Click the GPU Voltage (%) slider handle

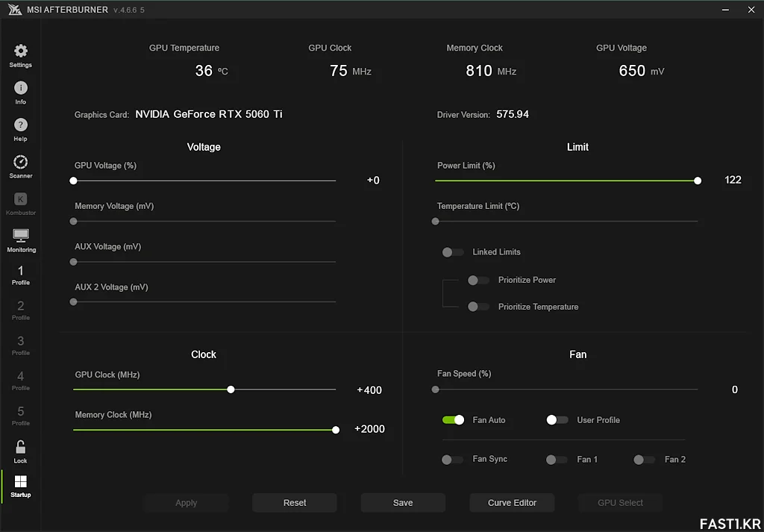coord(74,181)
